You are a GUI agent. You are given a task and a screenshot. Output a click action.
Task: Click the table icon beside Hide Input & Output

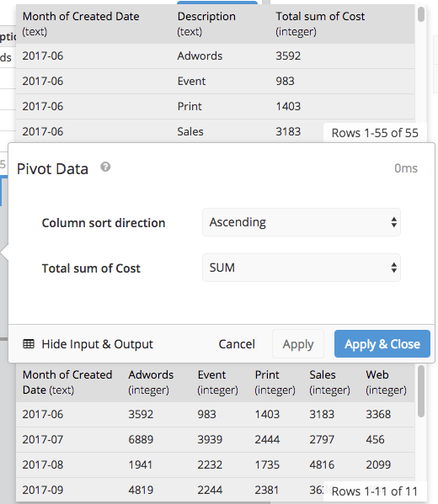[29, 344]
